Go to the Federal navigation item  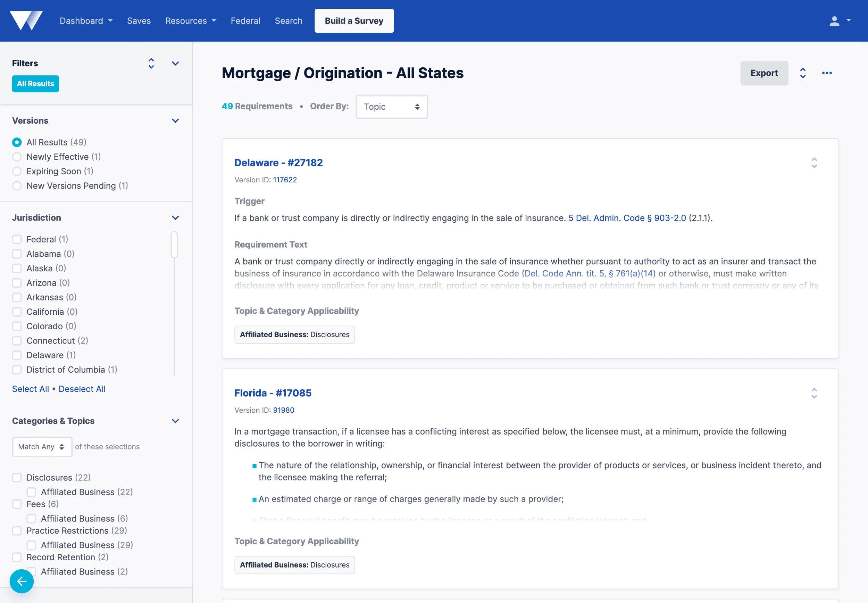point(245,21)
